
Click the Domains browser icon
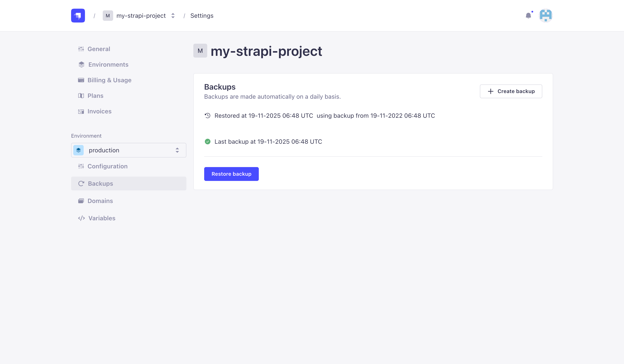coord(81,201)
